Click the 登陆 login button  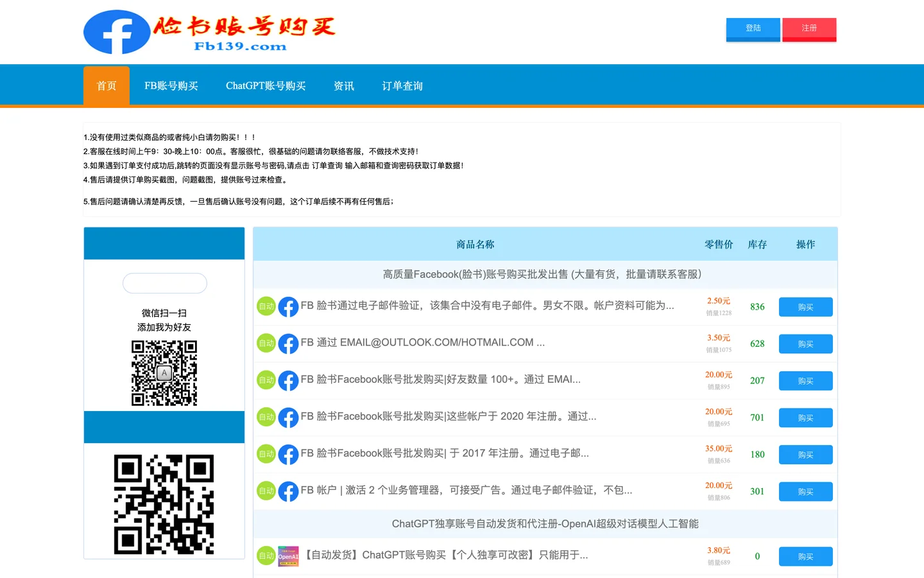[x=753, y=29]
